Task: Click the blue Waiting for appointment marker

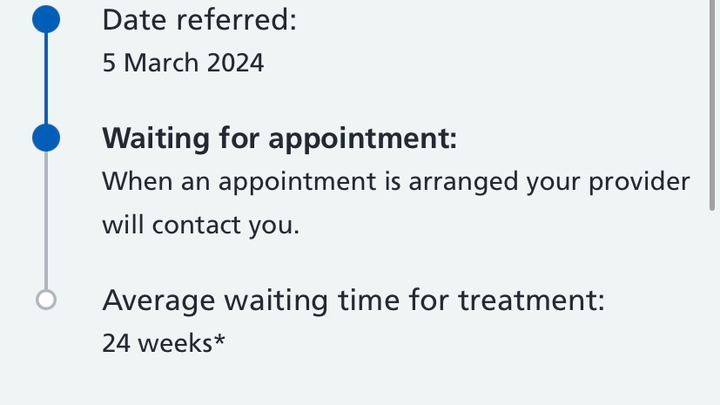Action: pos(46,138)
